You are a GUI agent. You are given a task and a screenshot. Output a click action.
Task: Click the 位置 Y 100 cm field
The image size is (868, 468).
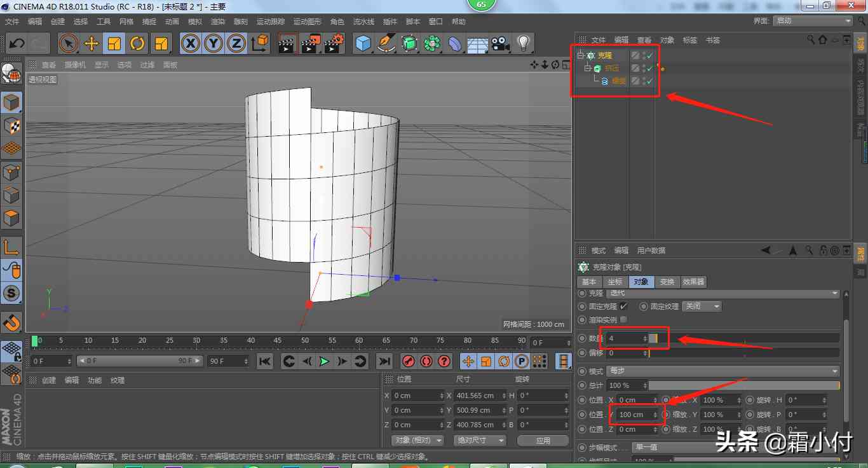pos(632,415)
